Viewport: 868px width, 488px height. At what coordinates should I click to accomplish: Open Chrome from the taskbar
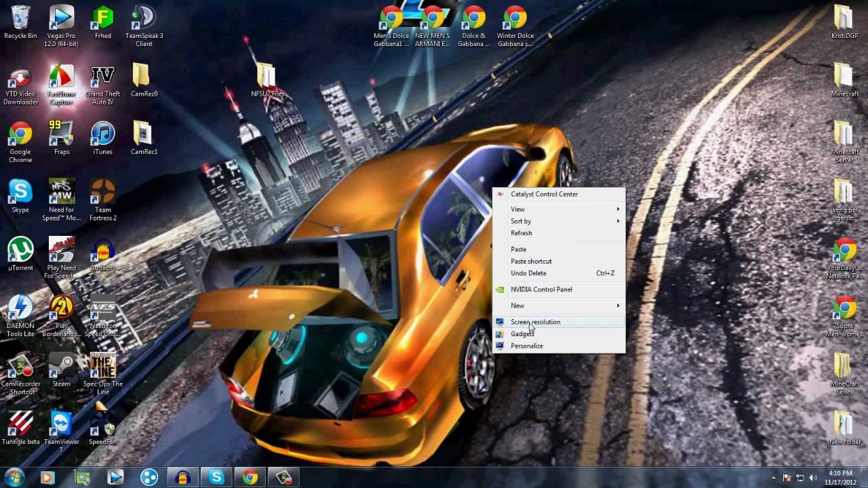pyautogui.click(x=250, y=478)
